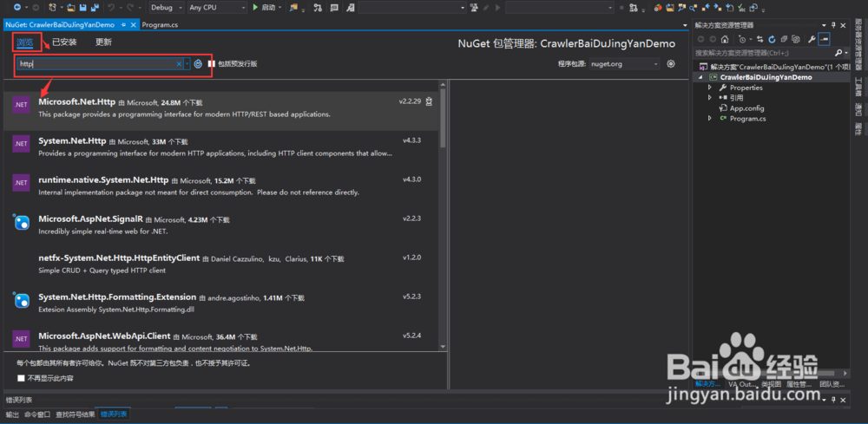
Task: Click Solution Explorer show all files icon
Action: tap(795, 39)
